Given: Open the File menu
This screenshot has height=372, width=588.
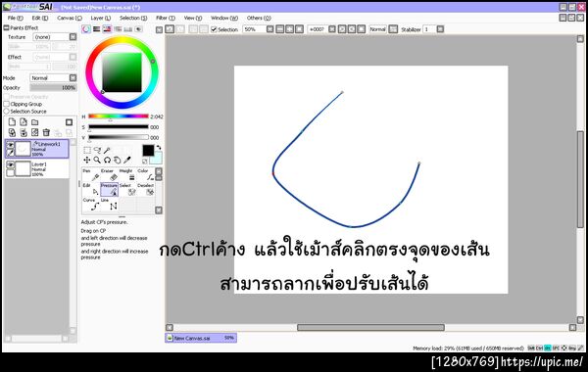Looking at the screenshot, I should point(16,18).
